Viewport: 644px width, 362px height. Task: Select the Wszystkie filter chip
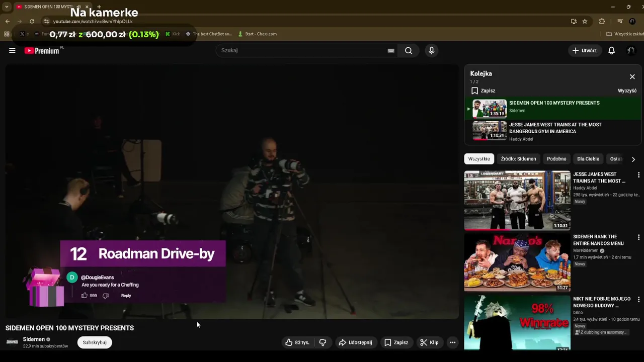(x=479, y=159)
